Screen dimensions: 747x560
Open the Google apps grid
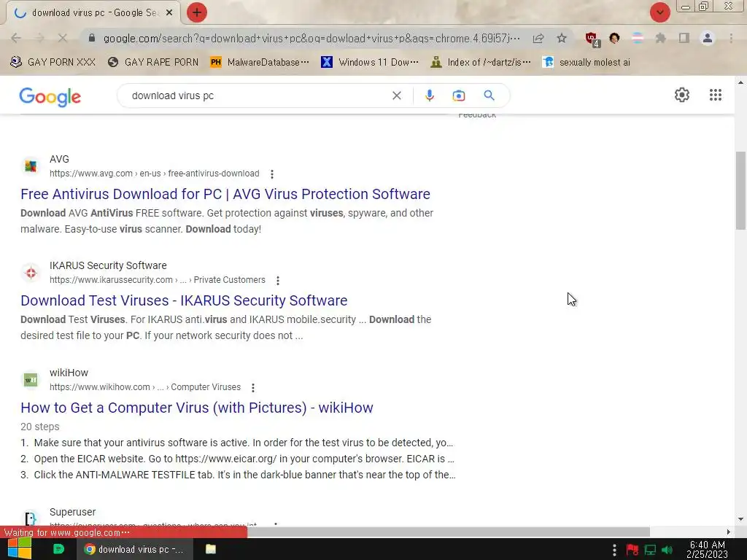715,95
